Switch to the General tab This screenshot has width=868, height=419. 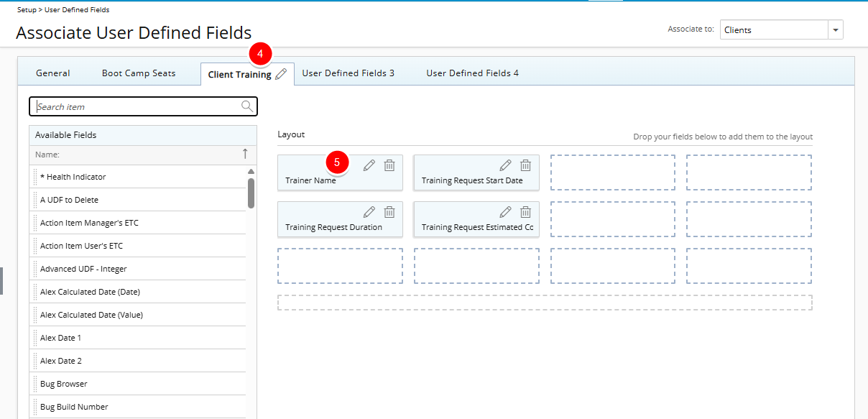tap(53, 73)
